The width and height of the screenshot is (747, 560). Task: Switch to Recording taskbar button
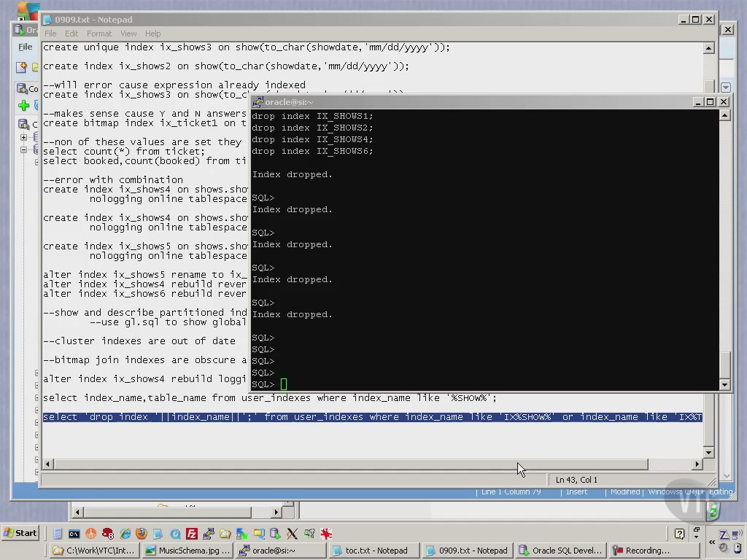[x=654, y=550]
